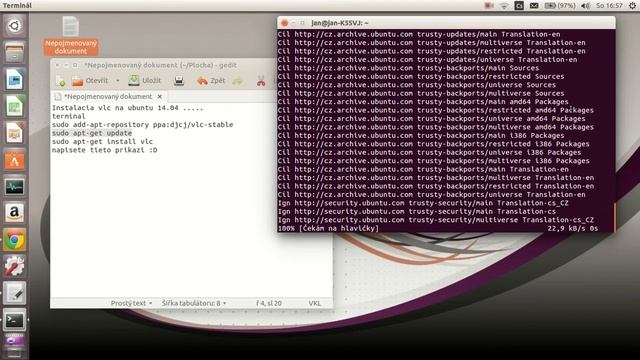Open the Ubuntu Dash home launcher
The width and height of the screenshot is (640, 360).
click(14, 26)
